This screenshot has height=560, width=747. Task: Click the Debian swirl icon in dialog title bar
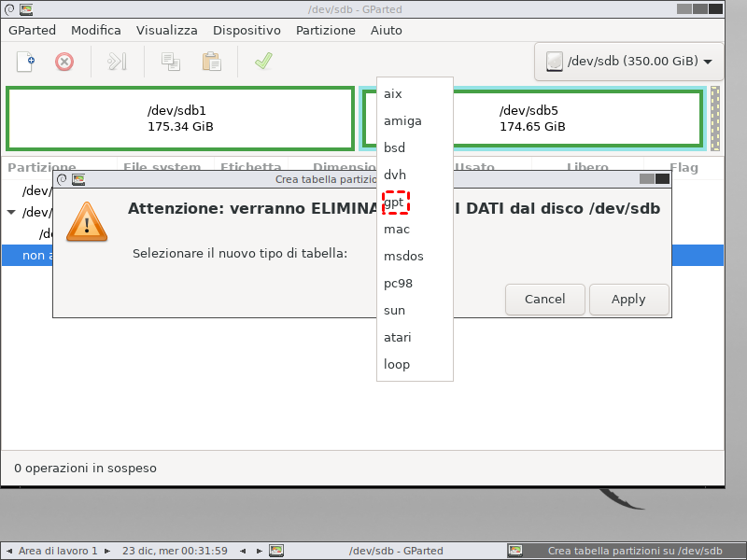62,179
